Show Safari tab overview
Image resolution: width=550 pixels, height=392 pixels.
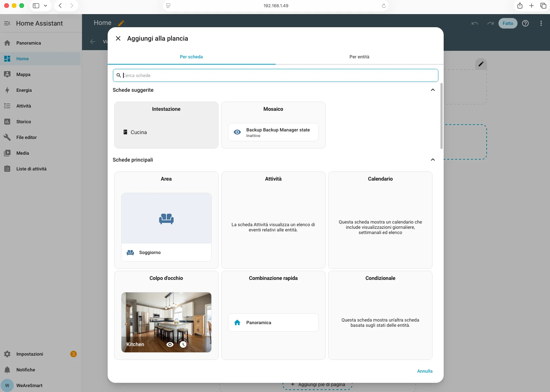pyautogui.click(x=543, y=6)
